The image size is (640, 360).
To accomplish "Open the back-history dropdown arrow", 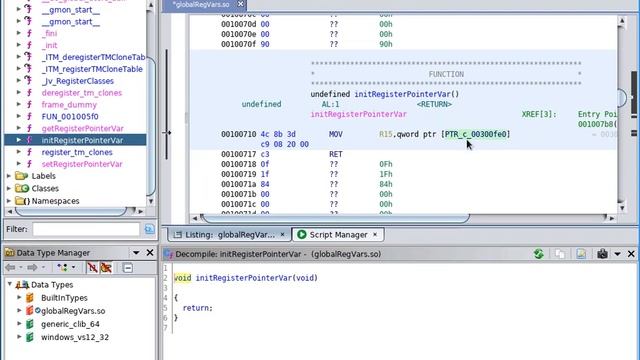I will 20,268.
